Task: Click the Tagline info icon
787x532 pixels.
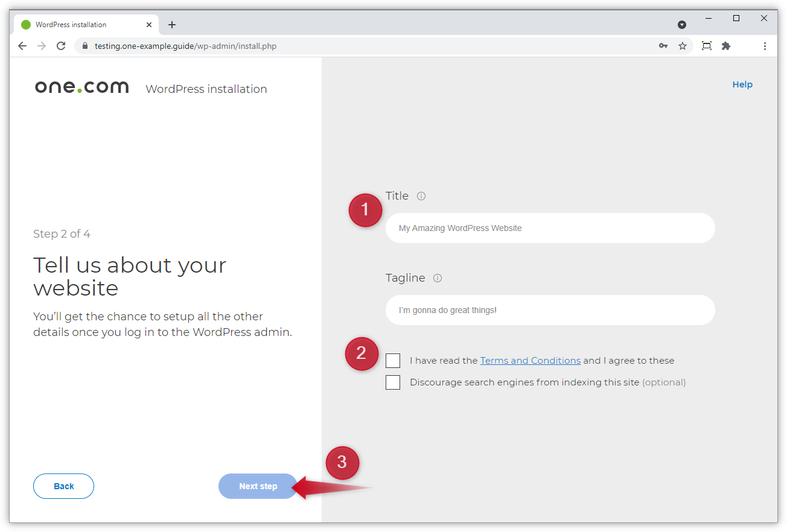Action: 438,278
